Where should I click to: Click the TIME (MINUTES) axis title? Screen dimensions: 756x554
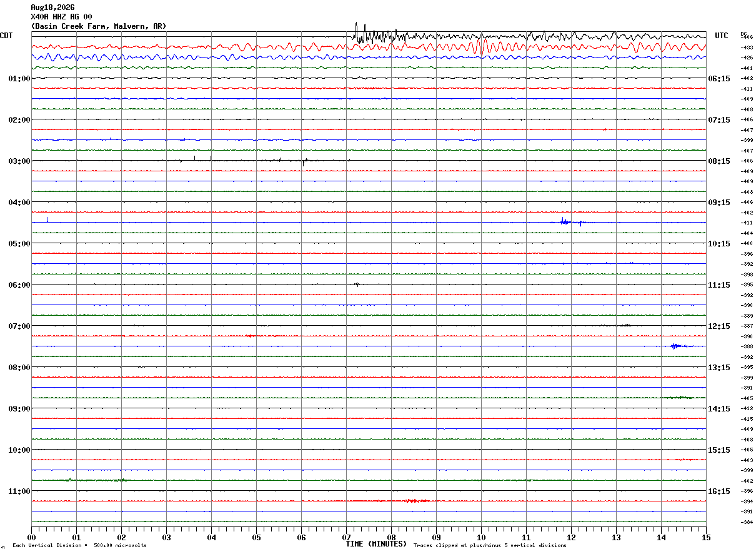coord(376,544)
